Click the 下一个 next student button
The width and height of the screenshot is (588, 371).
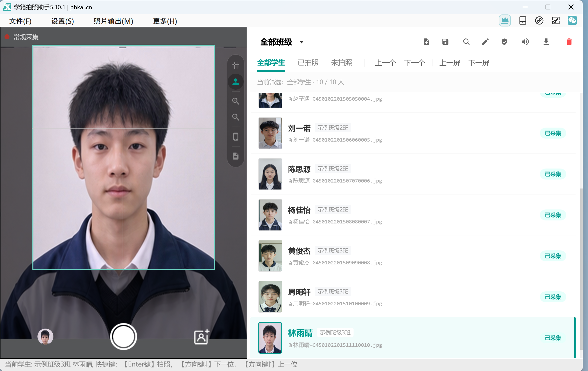pyautogui.click(x=414, y=63)
